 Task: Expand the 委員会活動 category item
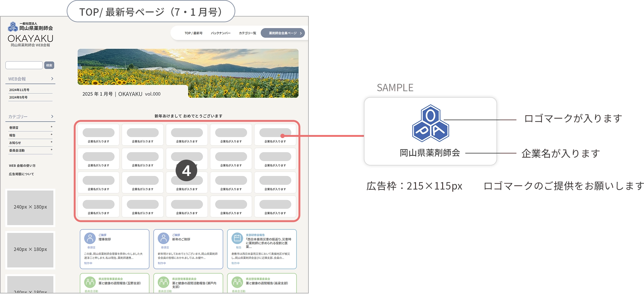[x=51, y=150]
